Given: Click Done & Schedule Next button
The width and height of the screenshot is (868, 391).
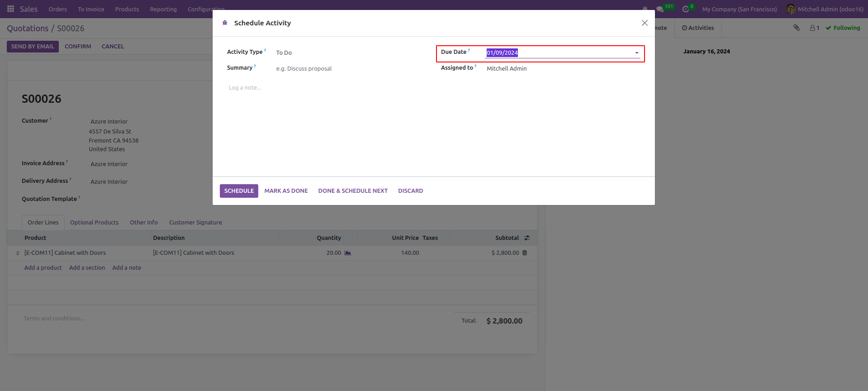Looking at the screenshot, I should (353, 191).
